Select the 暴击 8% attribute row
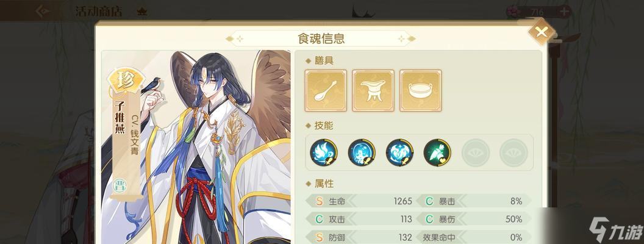Screen dimensions: 644x244 474,201
